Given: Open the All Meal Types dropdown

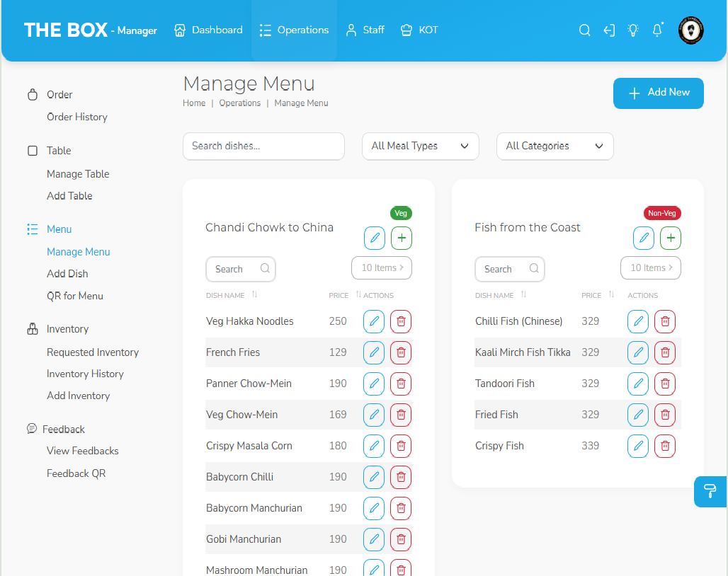Looking at the screenshot, I should (420, 146).
